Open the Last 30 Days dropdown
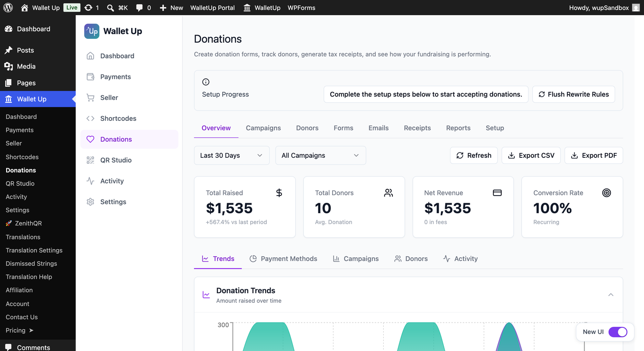The height and width of the screenshot is (351, 644). click(x=232, y=155)
